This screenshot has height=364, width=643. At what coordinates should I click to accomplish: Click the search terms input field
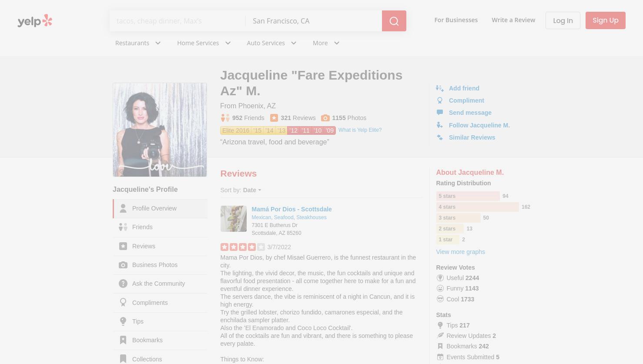(177, 21)
